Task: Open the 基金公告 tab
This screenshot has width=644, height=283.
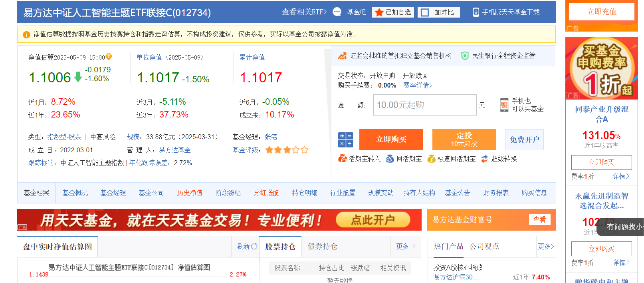Action: [x=458, y=193]
